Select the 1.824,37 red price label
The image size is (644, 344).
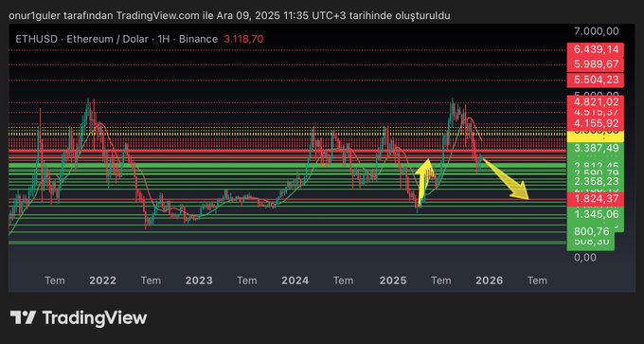coord(595,199)
